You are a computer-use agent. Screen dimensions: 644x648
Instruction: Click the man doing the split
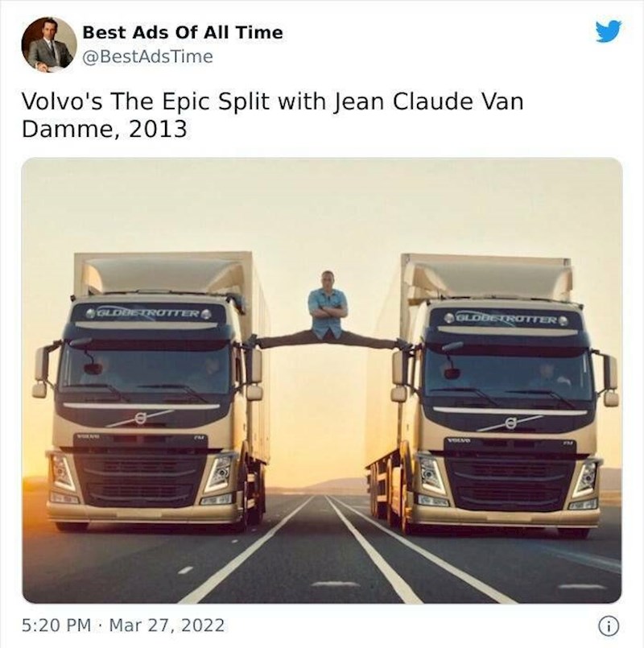[x=328, y=313]
